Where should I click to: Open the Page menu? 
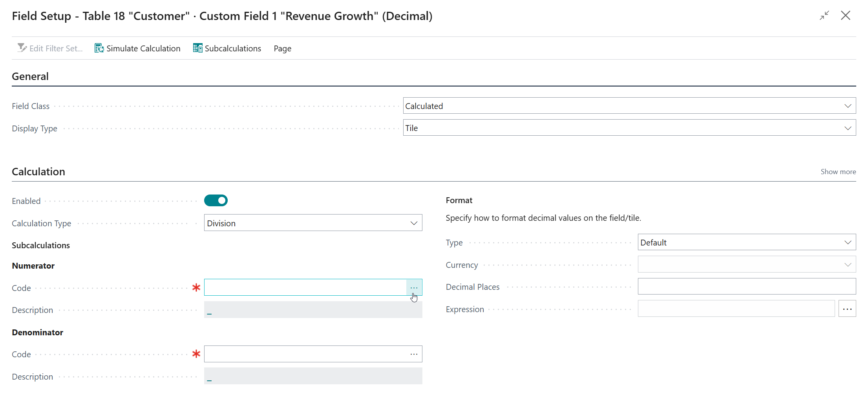(x=282, y=49)
